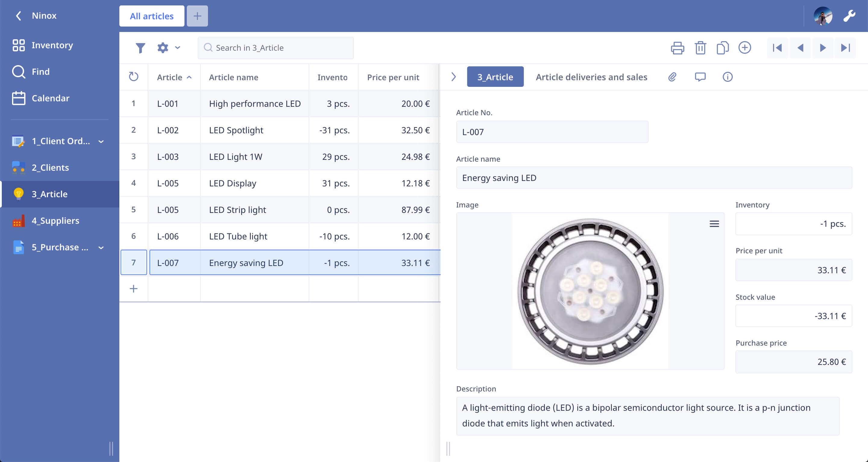Expand the 5_Purchase chevron
This screenshot has height=462, width=868.
coord(101,248)
